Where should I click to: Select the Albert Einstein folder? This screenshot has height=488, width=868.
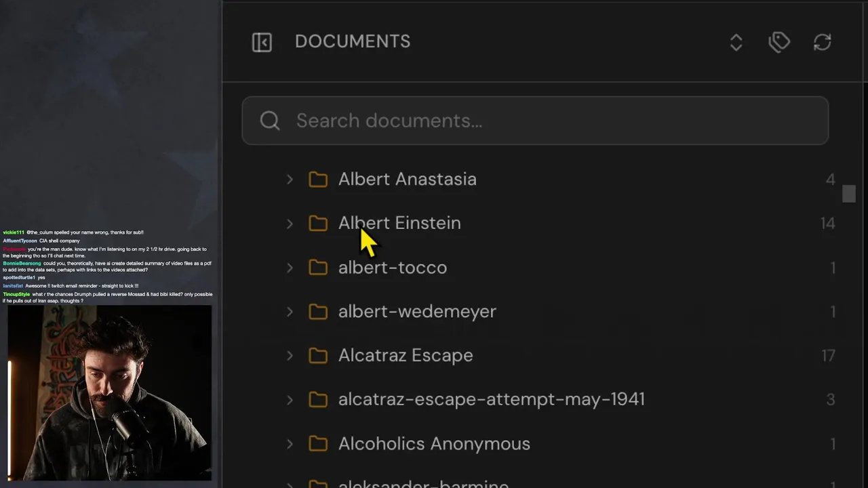click(399, 223)
